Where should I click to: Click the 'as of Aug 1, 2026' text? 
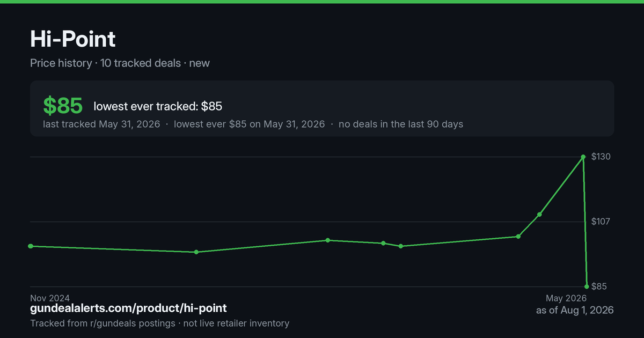coord(575,310)
